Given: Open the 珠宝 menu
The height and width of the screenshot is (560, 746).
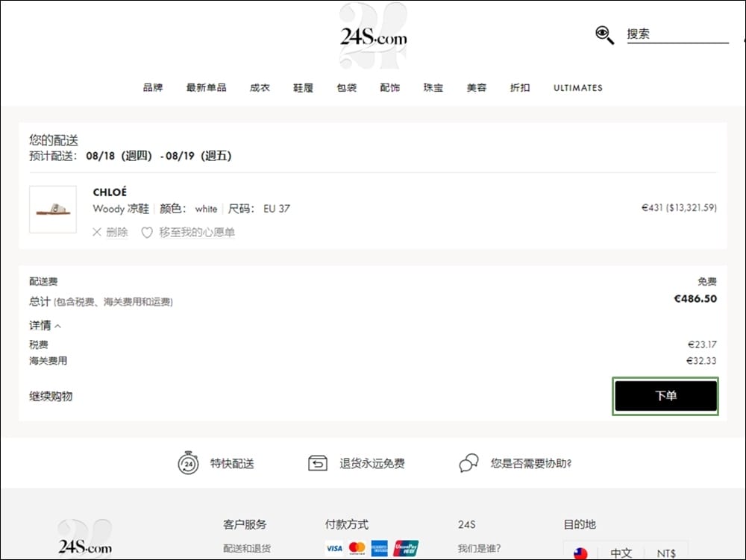Looking at the screenshot, I should pos(433,87).
